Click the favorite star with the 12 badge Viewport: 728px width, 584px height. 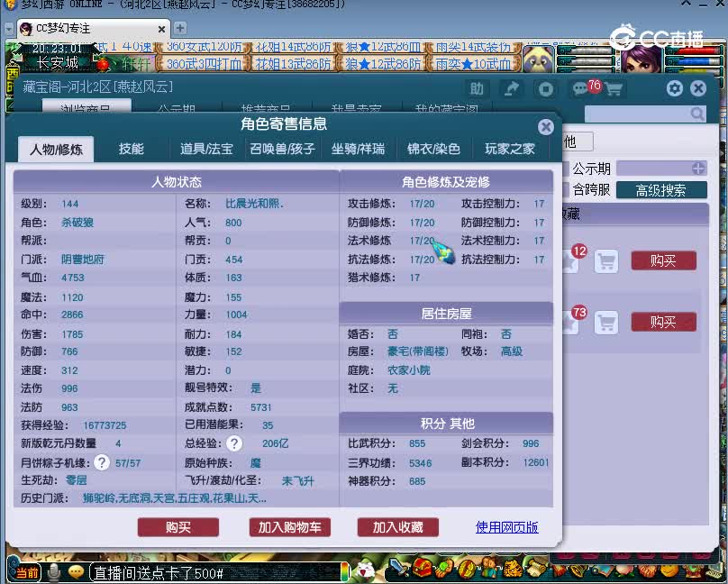point(570,262)
